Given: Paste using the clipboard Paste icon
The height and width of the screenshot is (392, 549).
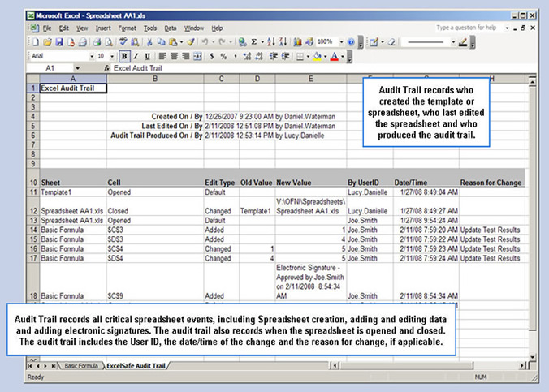Looking at the screenshot, I should click(x=173, y=42).
